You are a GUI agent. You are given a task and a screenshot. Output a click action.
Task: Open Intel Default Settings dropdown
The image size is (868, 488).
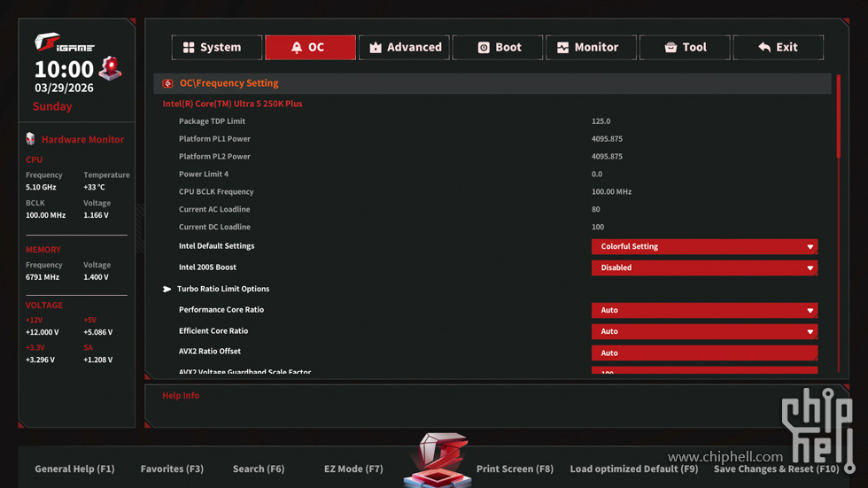(x=704, y=247)
